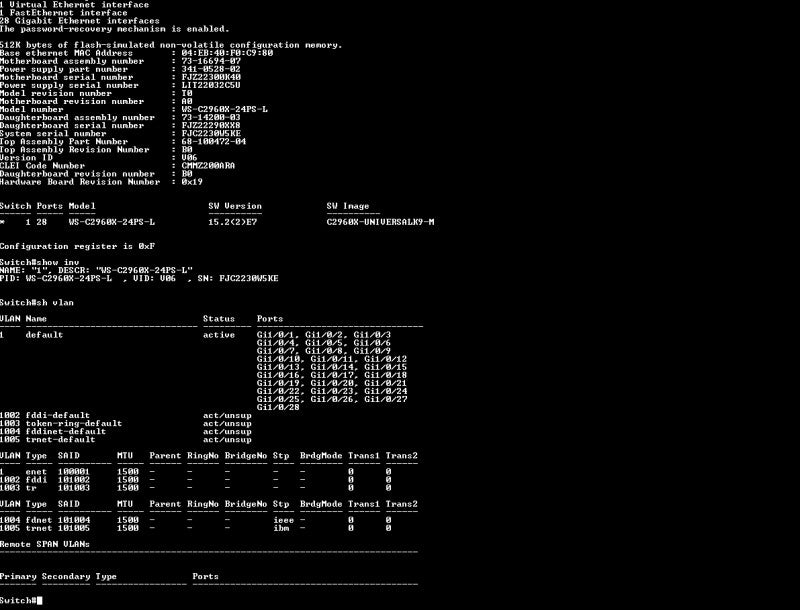Select SAID value 101002
Viewport: 800px width, 610px height.
(74, 480)
